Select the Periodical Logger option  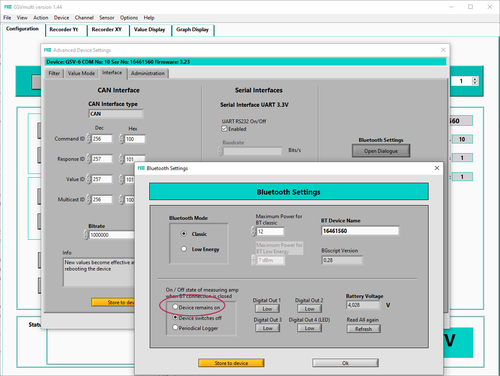[x=175, y=328]
